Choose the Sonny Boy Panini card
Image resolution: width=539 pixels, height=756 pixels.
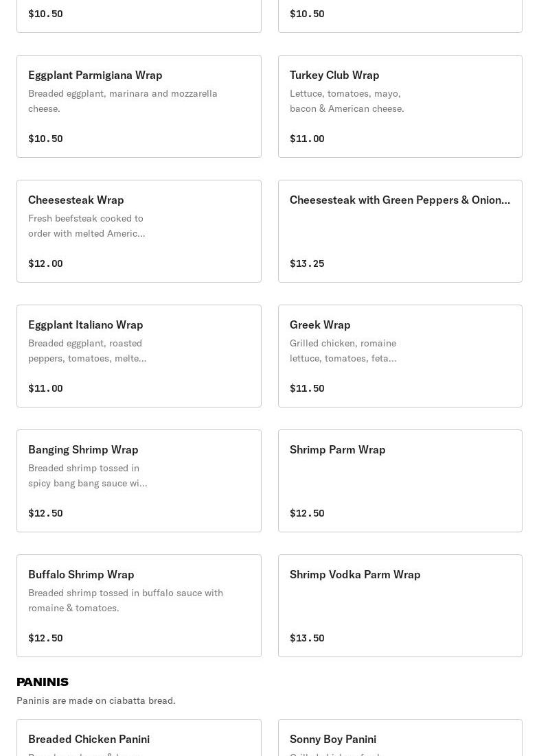coord(400,740)
